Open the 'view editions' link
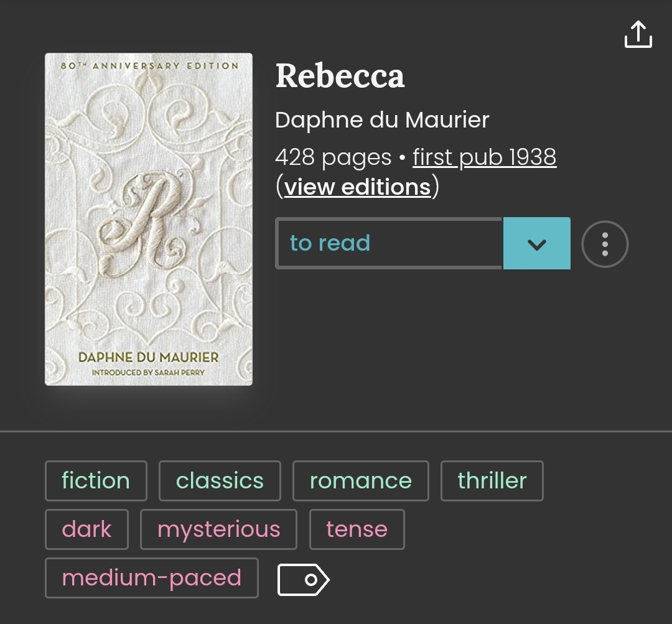This screenshot has width=672, height=624. click(357, 187)
